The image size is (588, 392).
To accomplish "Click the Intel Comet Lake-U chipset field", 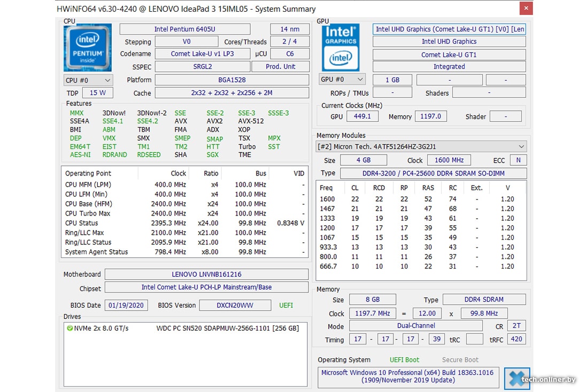I will click(x=206, y=287).
